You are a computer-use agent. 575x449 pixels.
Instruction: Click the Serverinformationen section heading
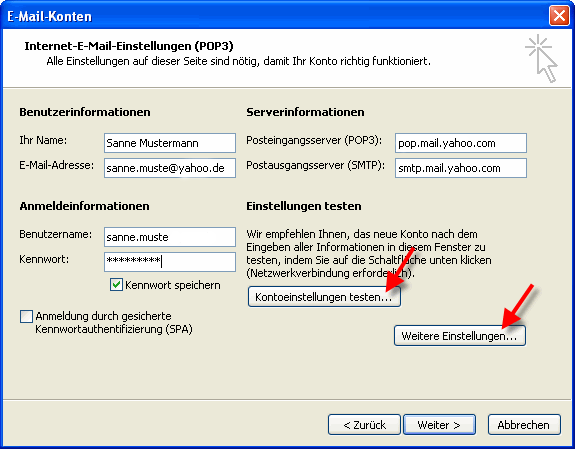tap(305, 112)
